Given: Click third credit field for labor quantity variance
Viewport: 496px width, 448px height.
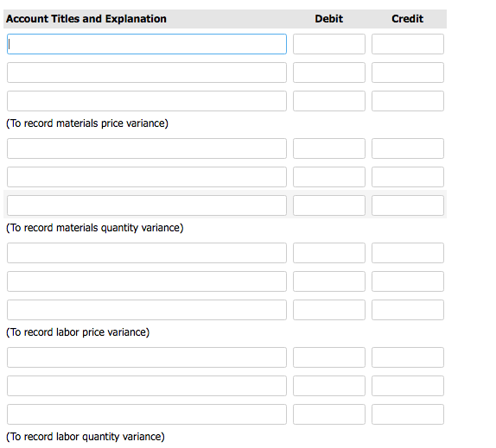Looking at the screenshot, I should pyautogui.click(x=408, y=414).
